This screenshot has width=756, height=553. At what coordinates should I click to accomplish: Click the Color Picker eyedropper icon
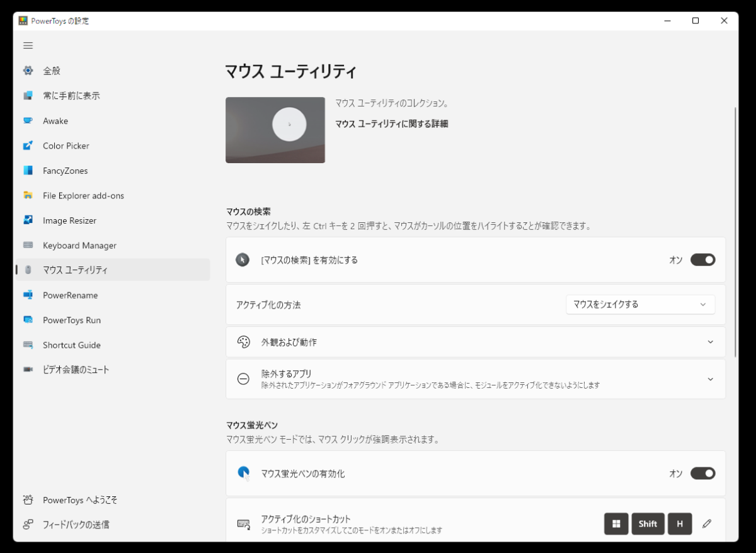[28, 145]
